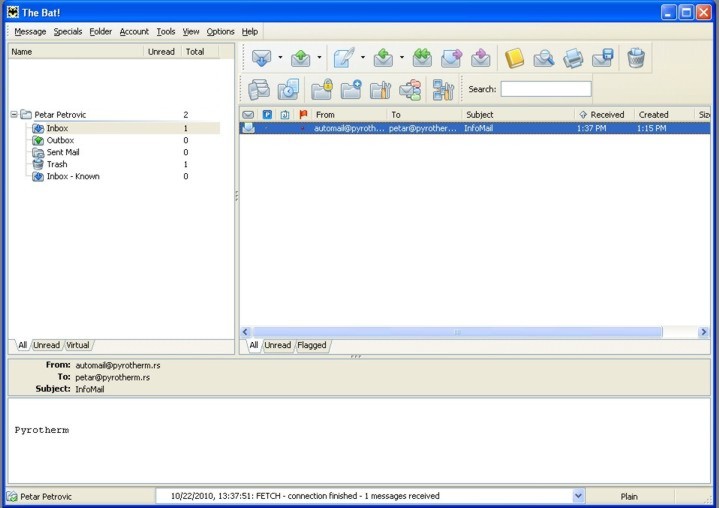Open dropdown arrow next to Reply icon
Image resolution: width=719 pixels, height=508 pixels.
click(x=402, y=58)
